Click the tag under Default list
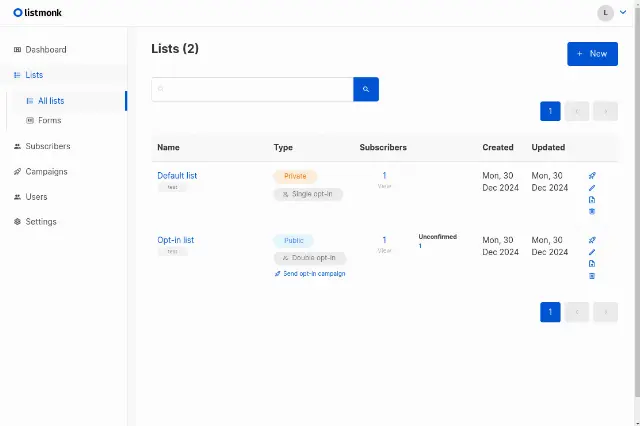This screenshot has width=640, height=426. point(173,187)
